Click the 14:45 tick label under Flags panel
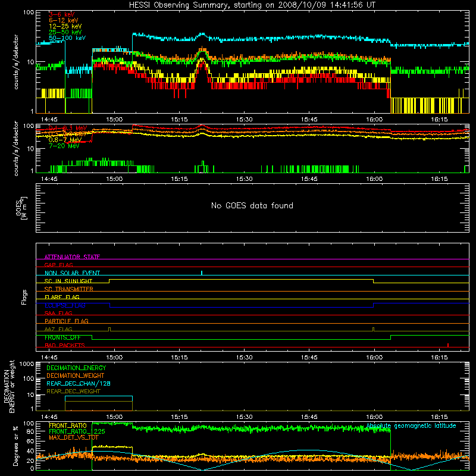Image resolution: width=476 pixels, height=476 pixels. click(49, 358)
